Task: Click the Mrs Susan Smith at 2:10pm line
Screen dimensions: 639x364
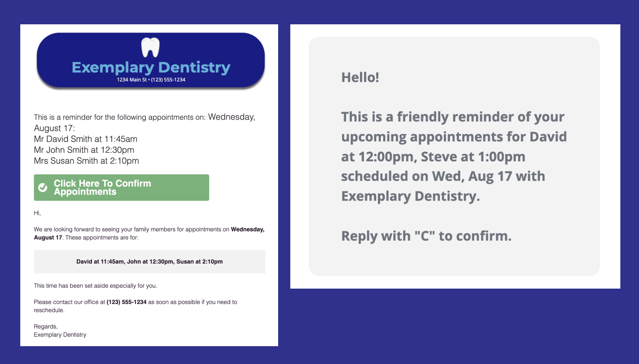Action: 86,161
